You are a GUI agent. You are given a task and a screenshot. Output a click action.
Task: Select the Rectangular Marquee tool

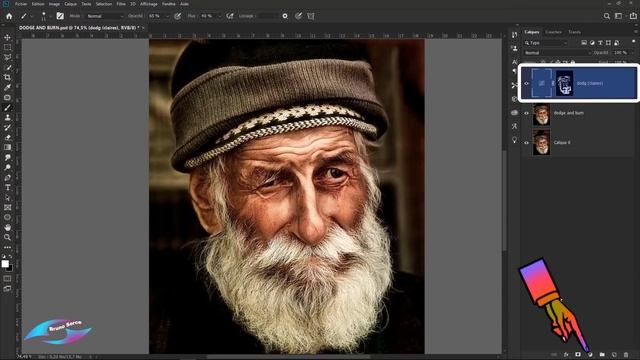[x=7, y=47]
